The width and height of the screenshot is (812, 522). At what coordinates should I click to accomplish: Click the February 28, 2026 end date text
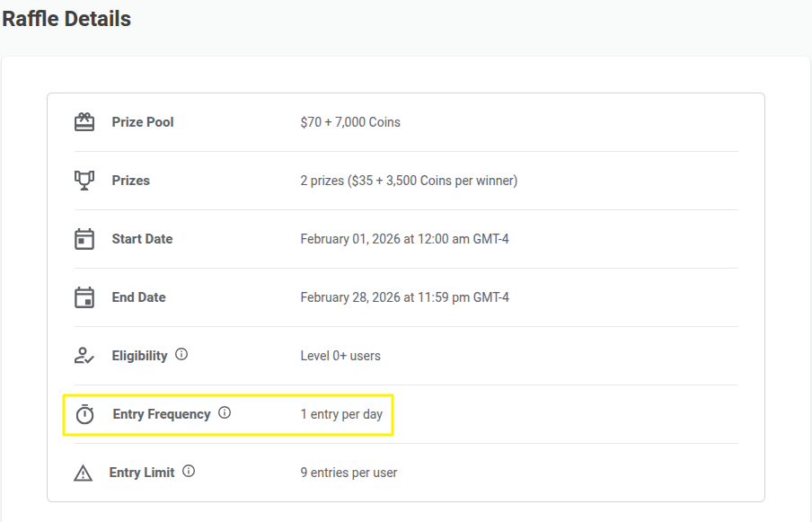click(404, 297)
